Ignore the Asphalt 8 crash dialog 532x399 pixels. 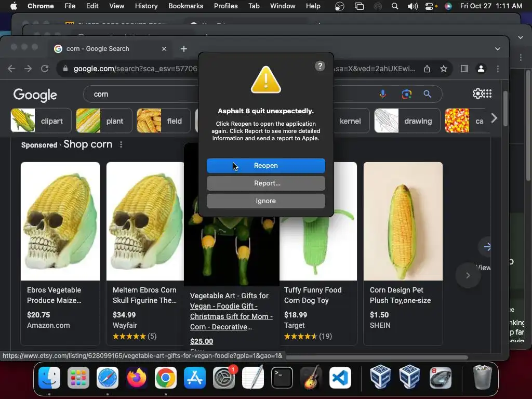265,201
